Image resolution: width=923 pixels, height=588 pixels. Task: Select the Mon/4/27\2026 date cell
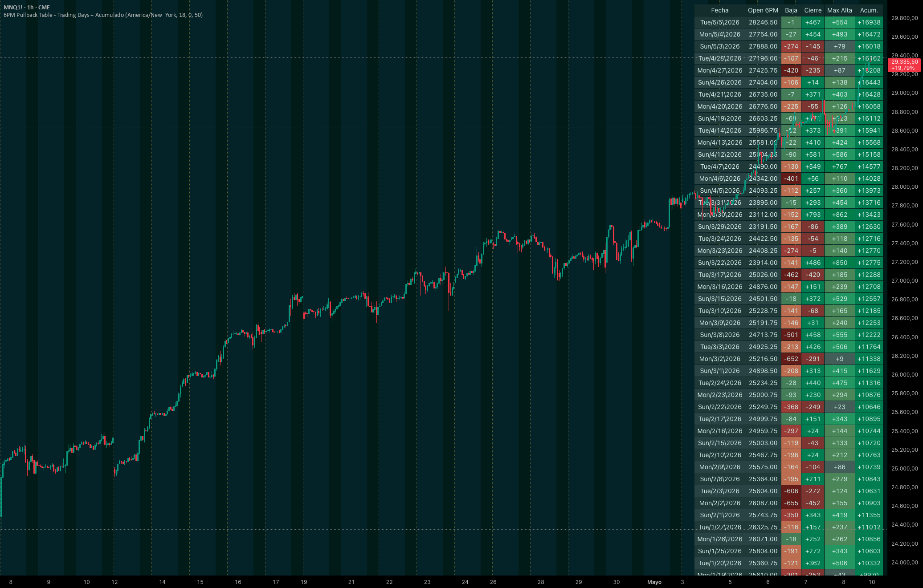[x=720, y=70]
